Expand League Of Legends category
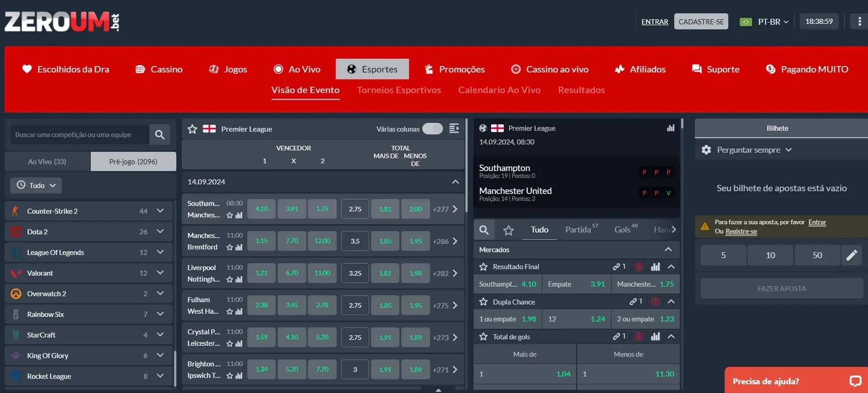Viewport: 868px width, 393px height. pyautogui.click(x=160, y=252)
